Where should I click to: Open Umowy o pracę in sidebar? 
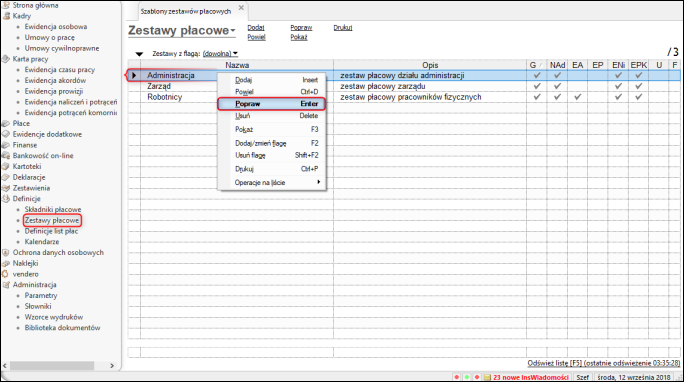(x=50, y=38)
